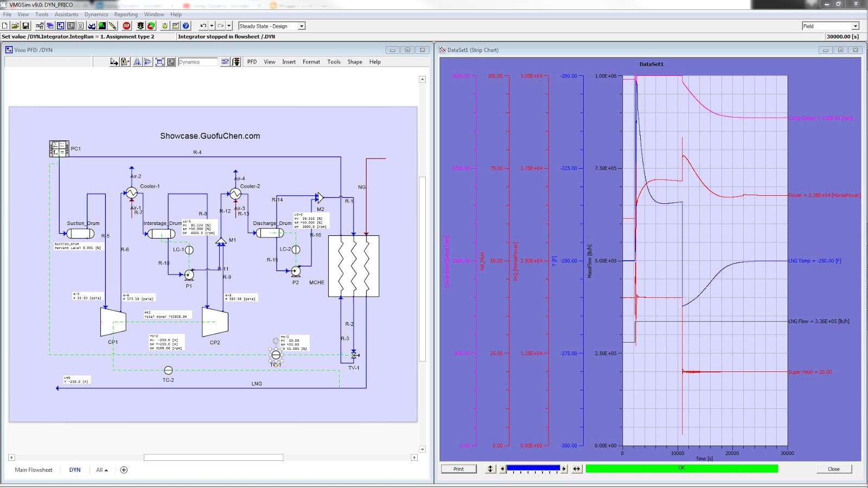Click the Dynamics text field in the PFD toolbar

[197, 61]
